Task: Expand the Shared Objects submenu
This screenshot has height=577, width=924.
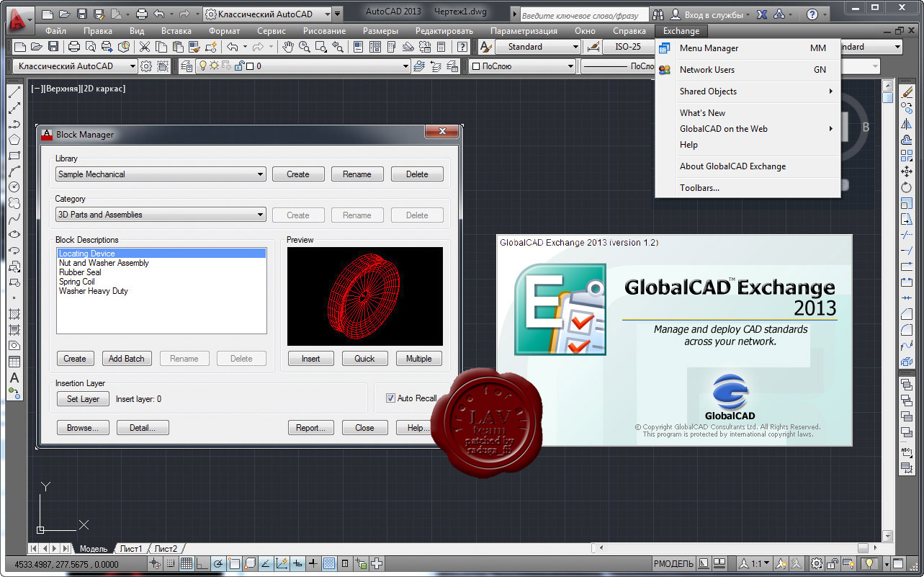Action: [748, 91]
